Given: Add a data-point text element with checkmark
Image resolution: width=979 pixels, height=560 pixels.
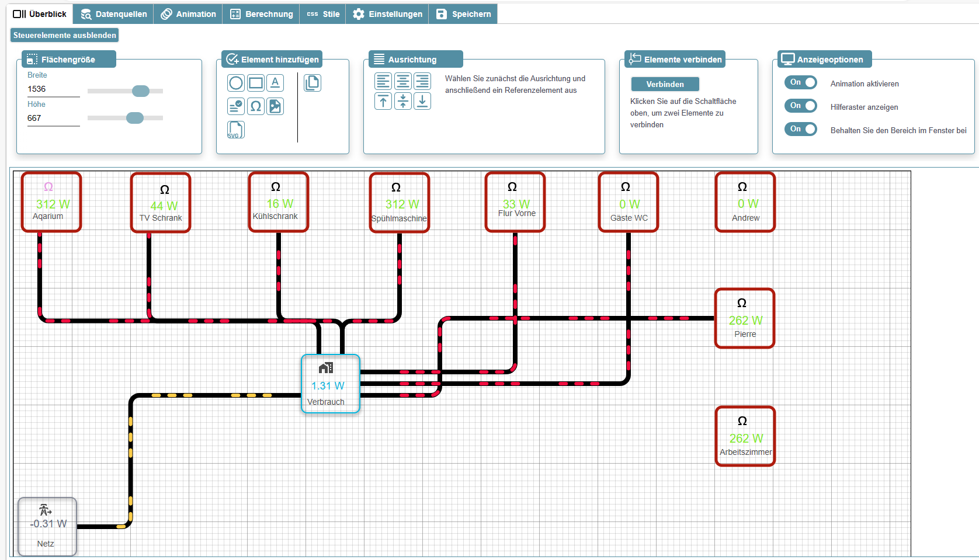Looking at the screenshot, I should tap(236, 106).
